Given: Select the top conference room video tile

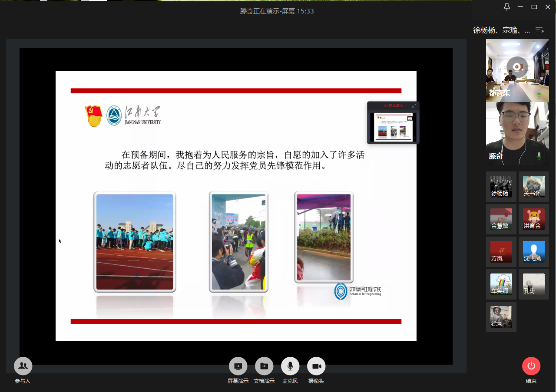Looking at the screenshot, I should coord(517,70).
